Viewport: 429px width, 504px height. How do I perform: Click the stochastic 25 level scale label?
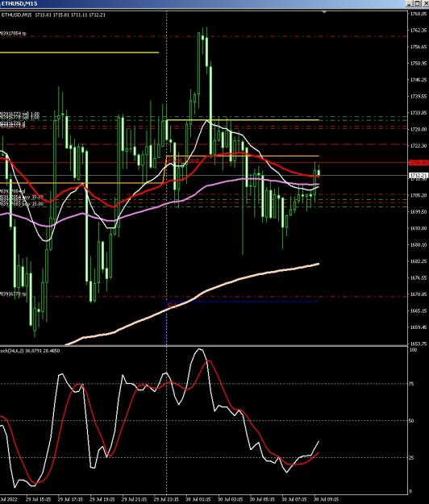(411, 458)
